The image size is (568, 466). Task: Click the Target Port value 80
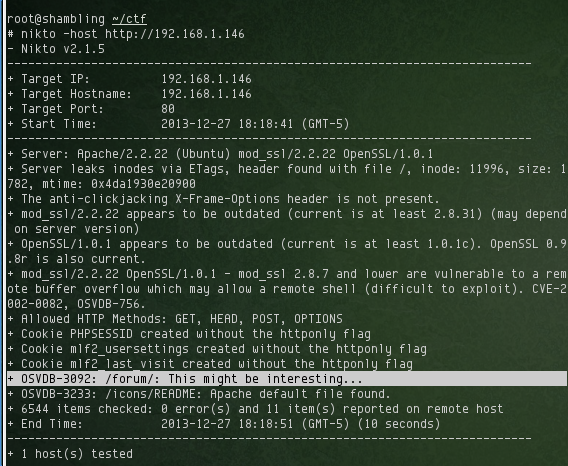click(168, 109)
